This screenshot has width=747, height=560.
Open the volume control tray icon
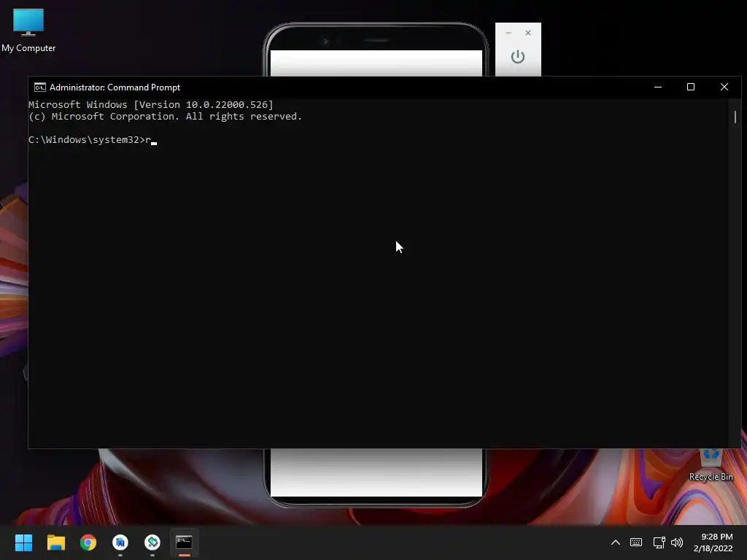[676, 542]
